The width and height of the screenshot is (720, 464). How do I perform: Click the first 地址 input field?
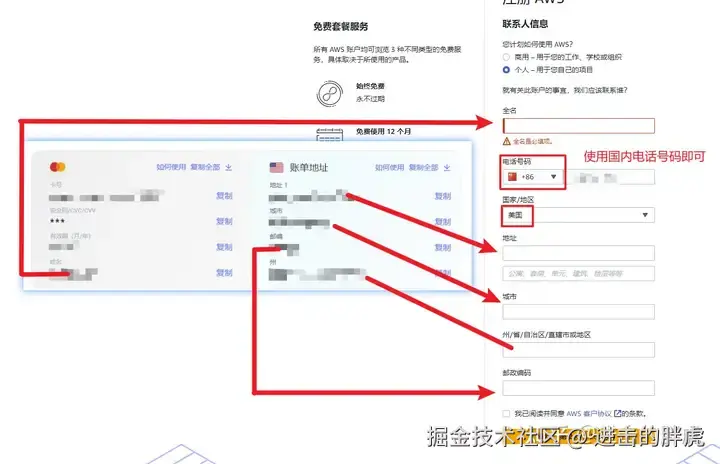579,253
